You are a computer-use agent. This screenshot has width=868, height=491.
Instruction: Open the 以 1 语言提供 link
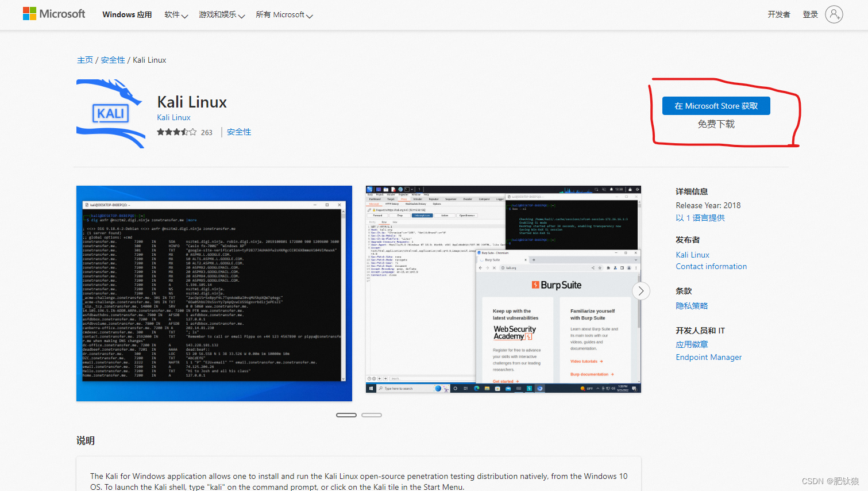coord(700,218)
